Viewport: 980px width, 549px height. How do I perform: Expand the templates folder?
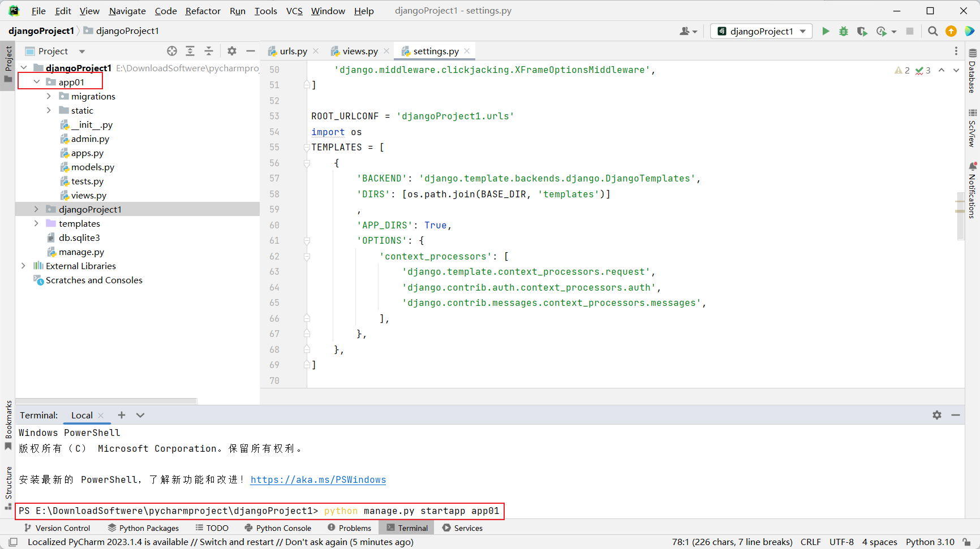[37, 223]
